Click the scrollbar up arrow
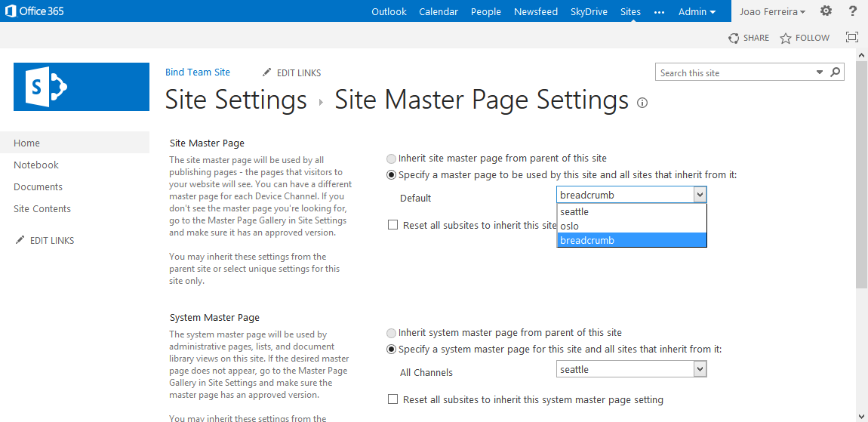868x422 pixels. click(x=862, y=55)
